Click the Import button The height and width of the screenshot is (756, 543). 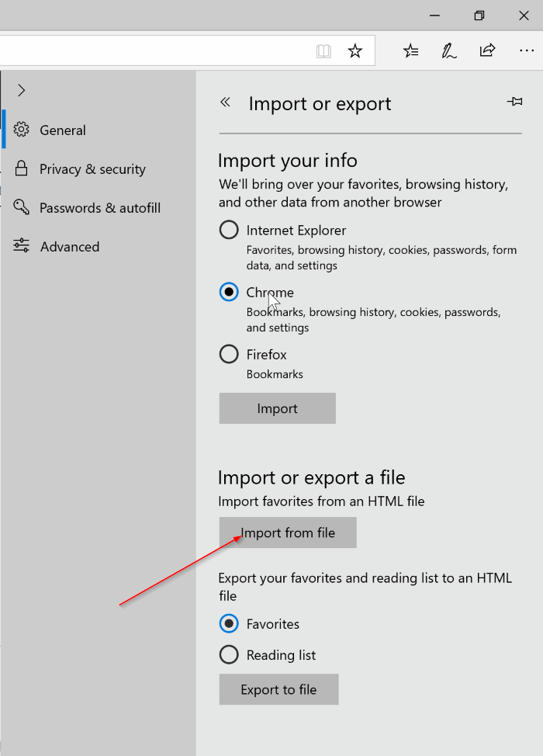point(278,408)
